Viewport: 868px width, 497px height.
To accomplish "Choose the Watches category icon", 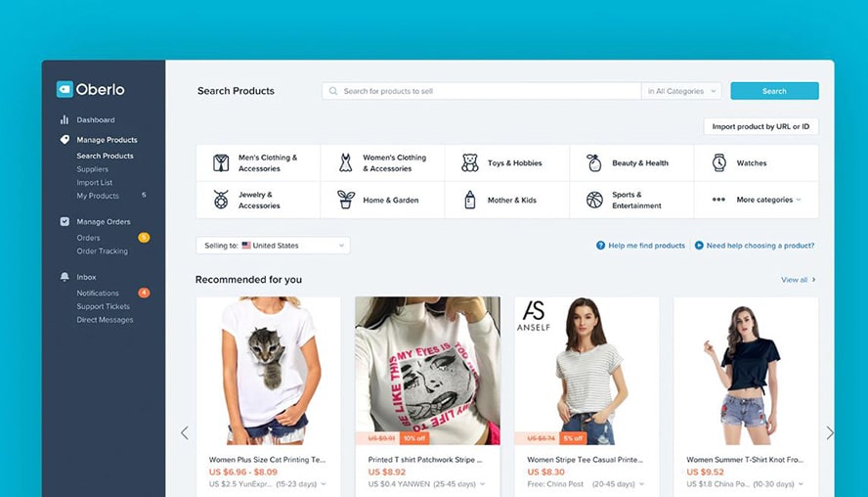I will coord(719,163).
